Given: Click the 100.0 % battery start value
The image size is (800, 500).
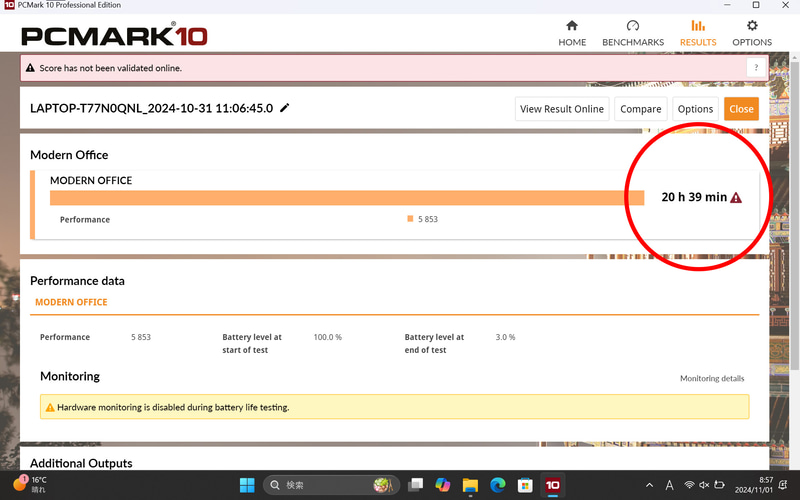Looking at the screenshot, I should point(328,337).
